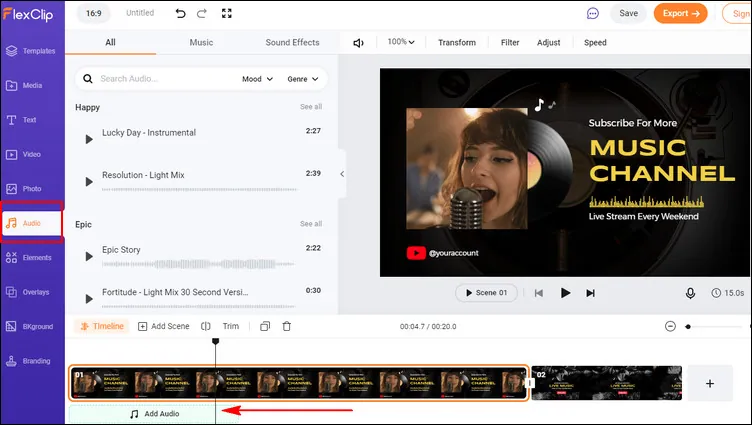Viewport: 752px width, 425px height.
Task: Play the video preview
Action: pyautogui.click(x=565, y=293)
